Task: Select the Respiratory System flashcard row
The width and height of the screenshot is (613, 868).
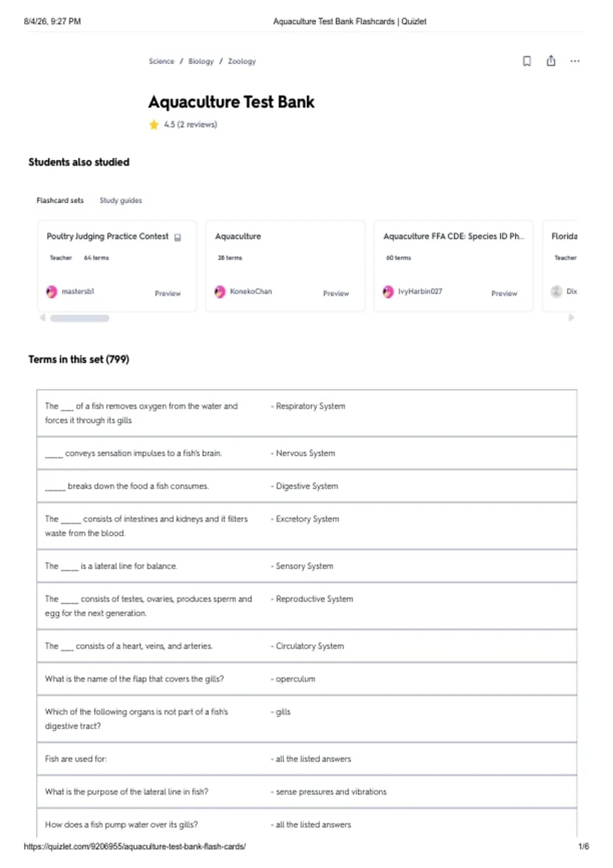Action: coord(306,413)
